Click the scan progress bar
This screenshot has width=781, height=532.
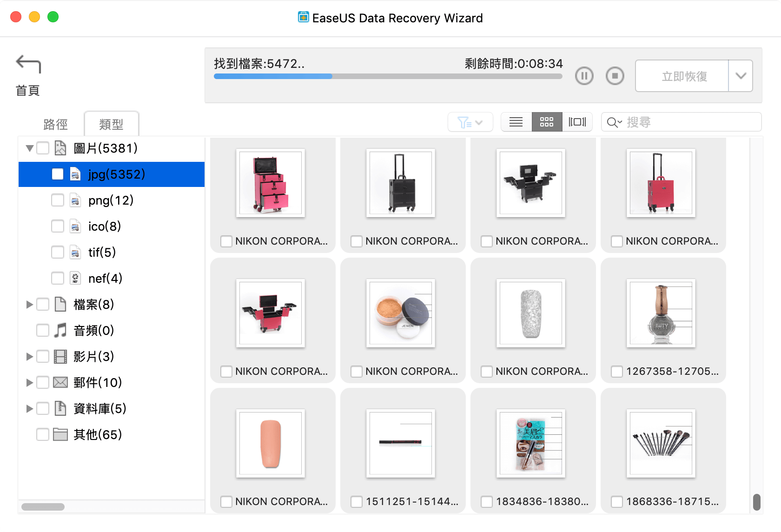pyautogui.click(x=388, y=76)
